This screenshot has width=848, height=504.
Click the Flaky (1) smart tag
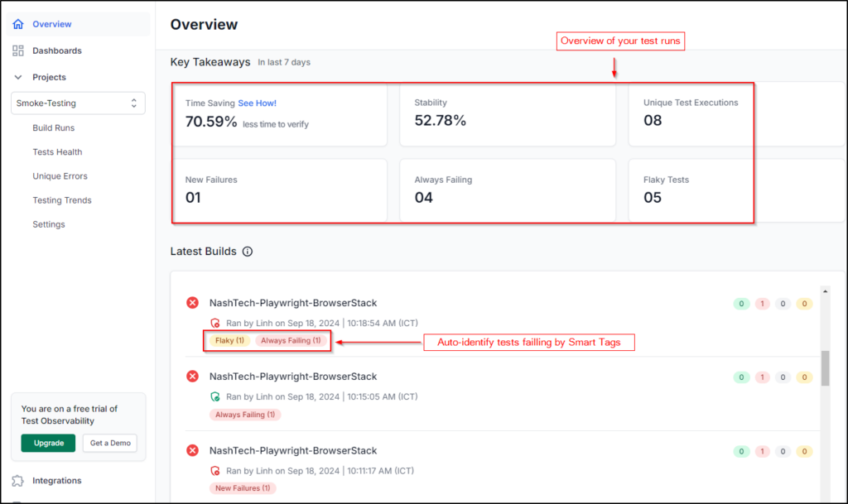click(229, 340)
